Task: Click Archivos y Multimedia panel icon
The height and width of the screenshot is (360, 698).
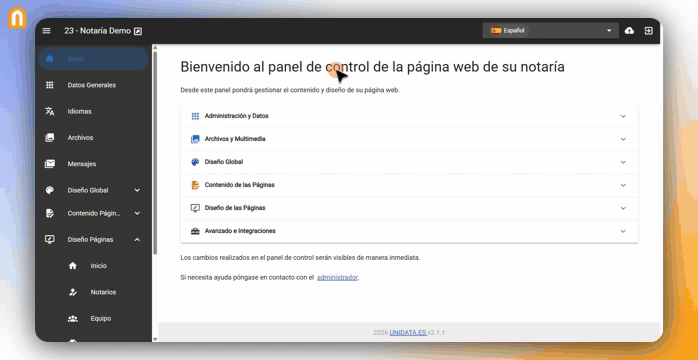Action: click(x=195, y=139)
